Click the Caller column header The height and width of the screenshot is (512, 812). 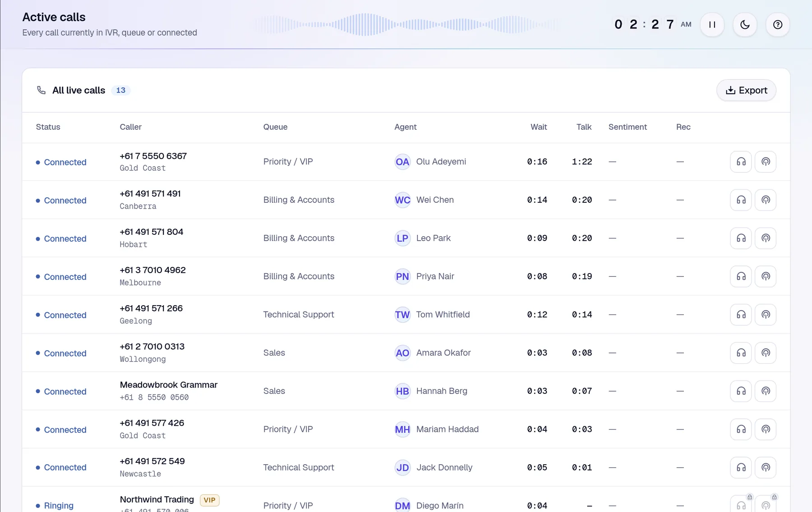pyautogui.click(x=130, y=127)
